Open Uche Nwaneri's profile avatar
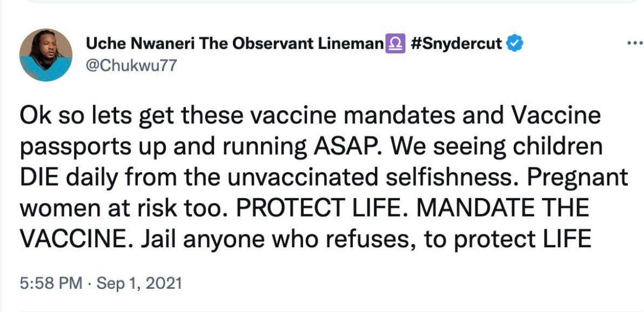 [46, 55]
